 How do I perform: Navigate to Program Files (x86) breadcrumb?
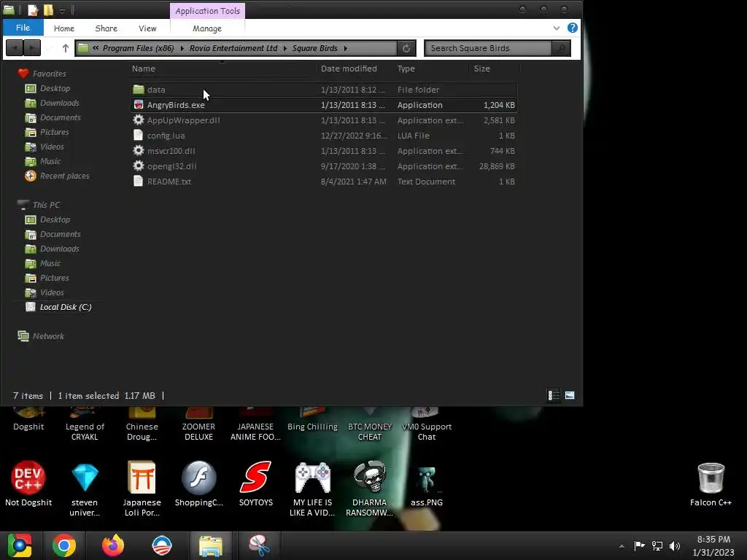pyautogui.click(x=138, y=48)
